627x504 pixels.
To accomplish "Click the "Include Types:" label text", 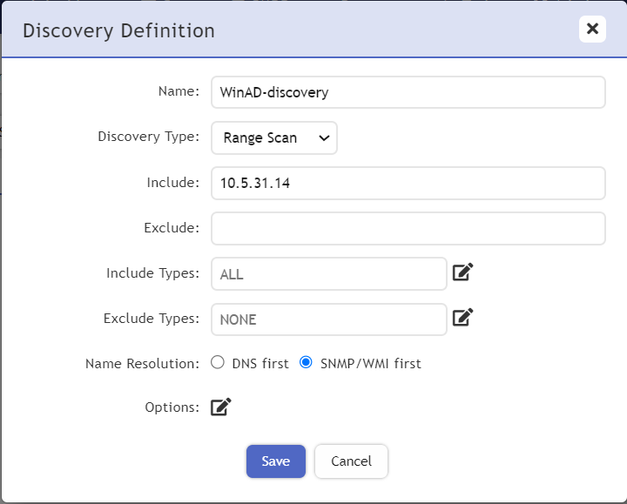I will pyautogui.click(x=153, y=273).
